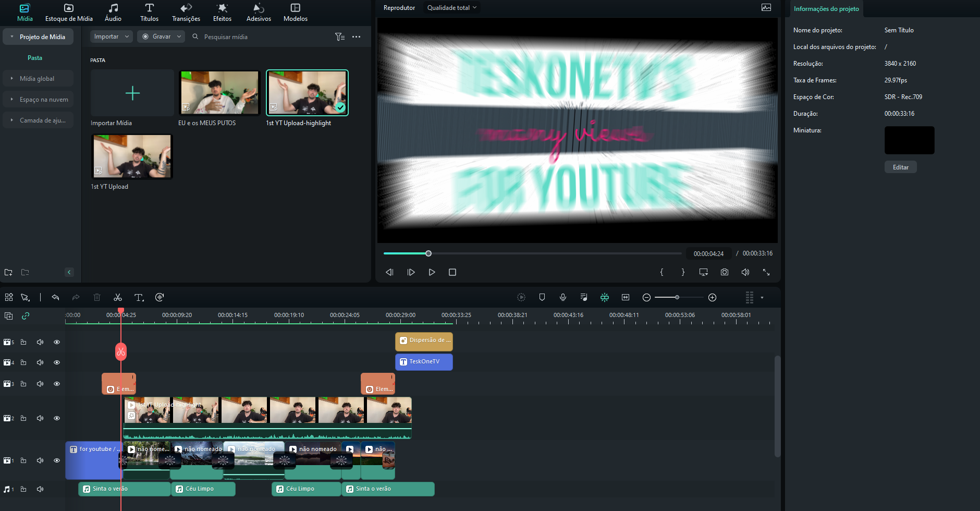Image resolution: width=980 pixels, height=511 pixels.
Task: Open the Qualidade total dropdown
Action: pyautogui.click(x=452, y=8)
